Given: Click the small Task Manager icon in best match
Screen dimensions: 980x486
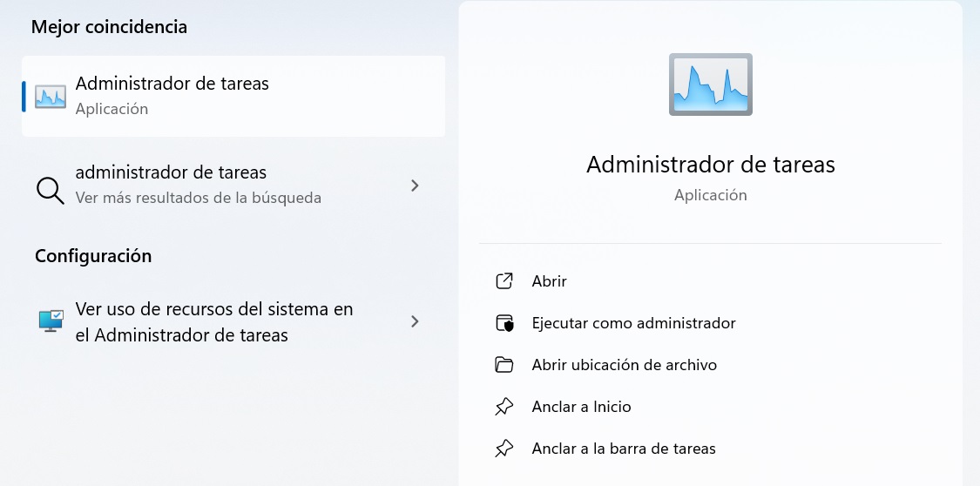Looking at the screenshot, I should [51, 97].
